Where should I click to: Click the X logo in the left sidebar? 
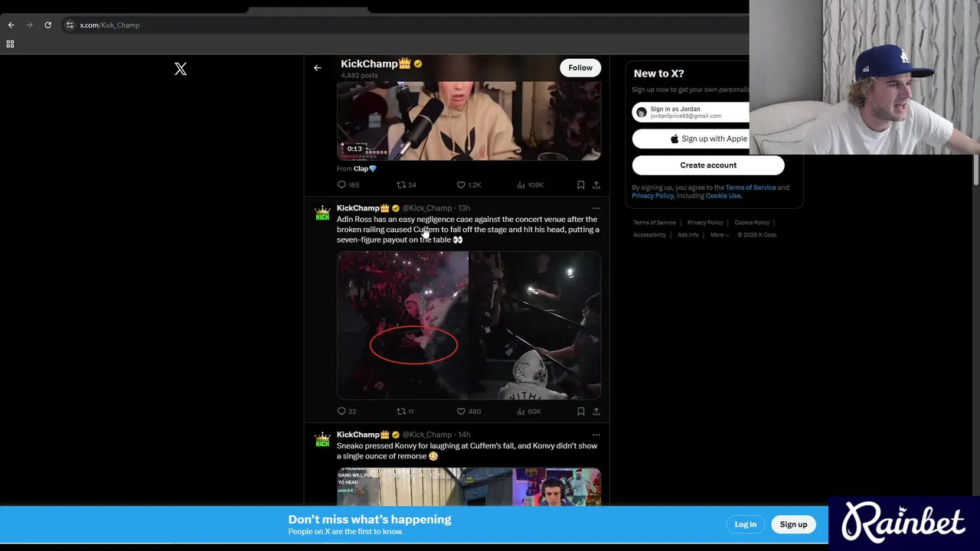[x=181, y=69]
